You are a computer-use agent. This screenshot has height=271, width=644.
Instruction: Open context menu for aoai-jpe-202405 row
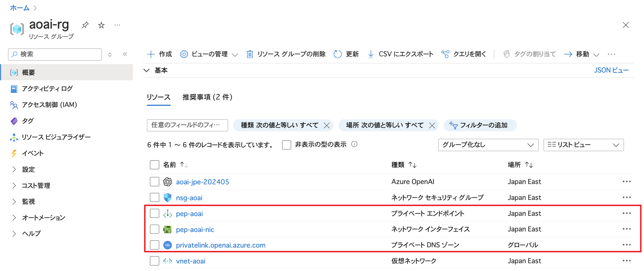tap(626, 182)
